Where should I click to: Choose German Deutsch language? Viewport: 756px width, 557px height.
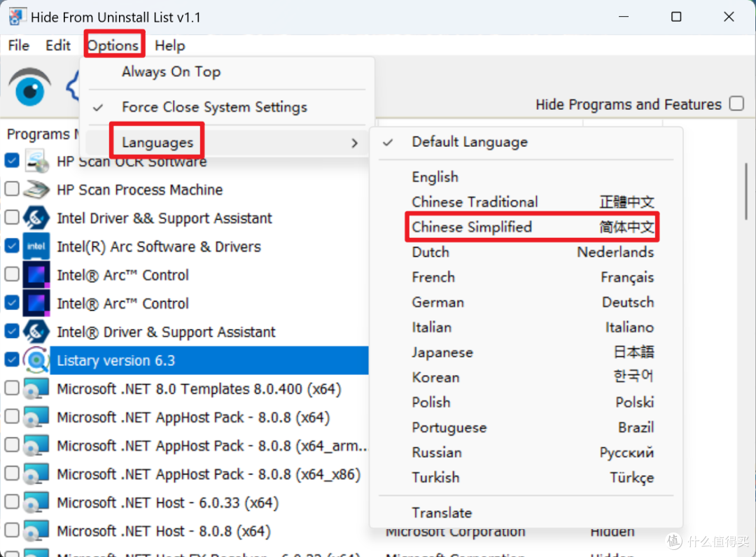526,302
